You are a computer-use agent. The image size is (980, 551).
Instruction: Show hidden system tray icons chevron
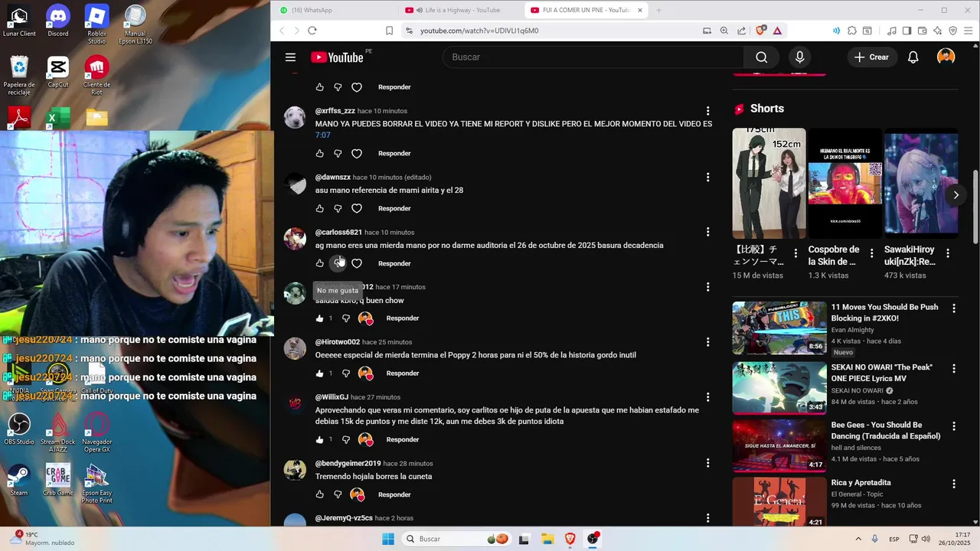[857, 539]
